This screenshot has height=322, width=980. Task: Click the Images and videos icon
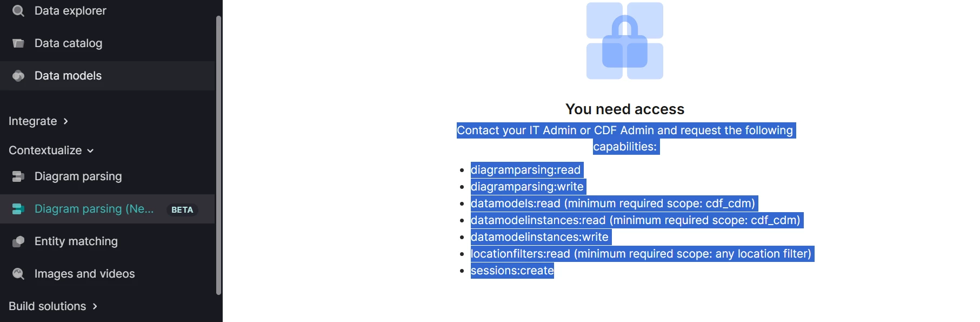[18, 274]
